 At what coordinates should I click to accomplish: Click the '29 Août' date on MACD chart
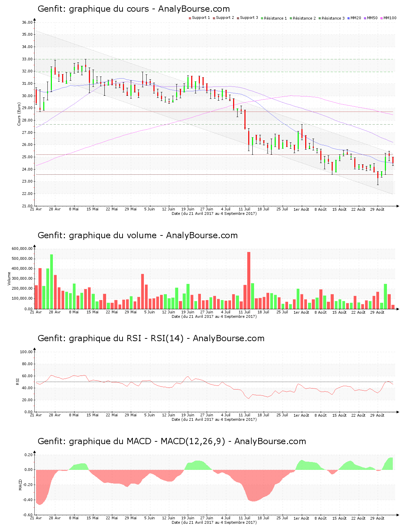(378, 518)
